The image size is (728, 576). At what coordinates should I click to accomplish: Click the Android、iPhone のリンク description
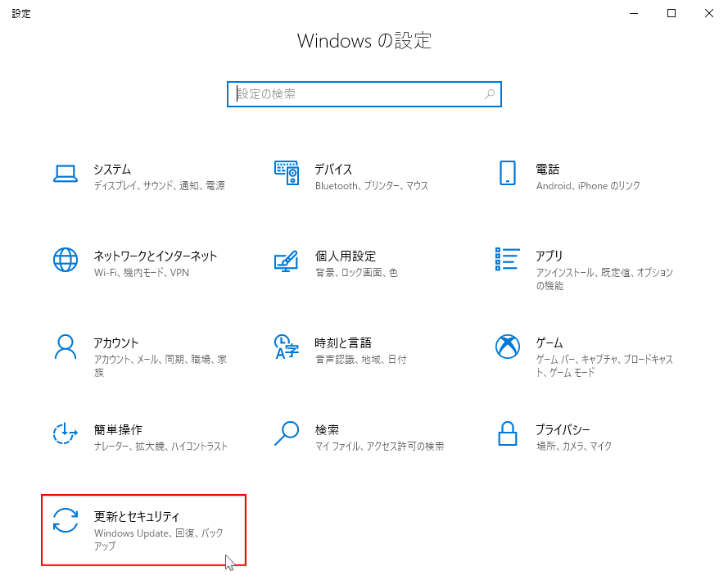588,186
